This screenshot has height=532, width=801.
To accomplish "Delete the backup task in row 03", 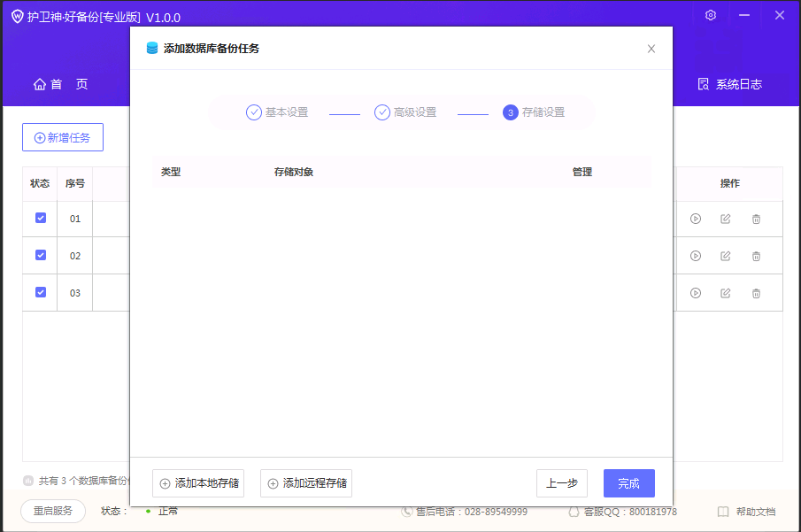I will click(756, 293).
